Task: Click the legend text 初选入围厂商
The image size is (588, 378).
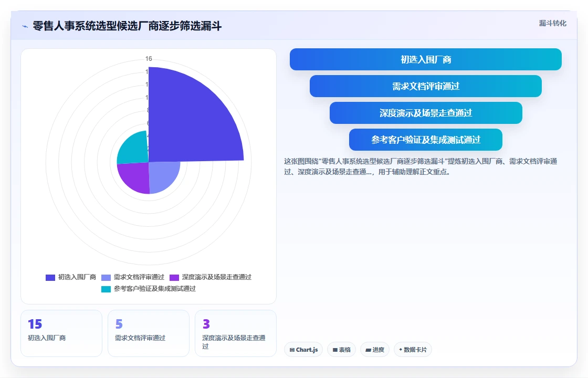Action: coord(77,277)
